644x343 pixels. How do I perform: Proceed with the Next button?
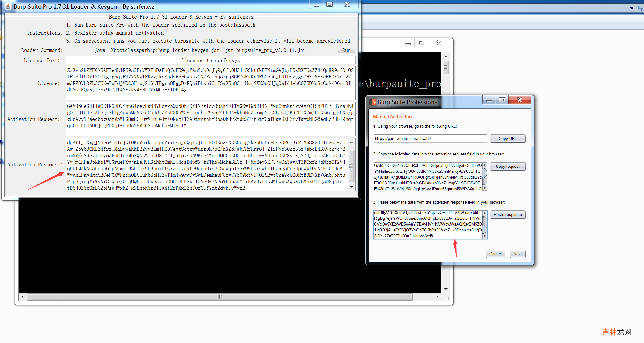point(517,254)
